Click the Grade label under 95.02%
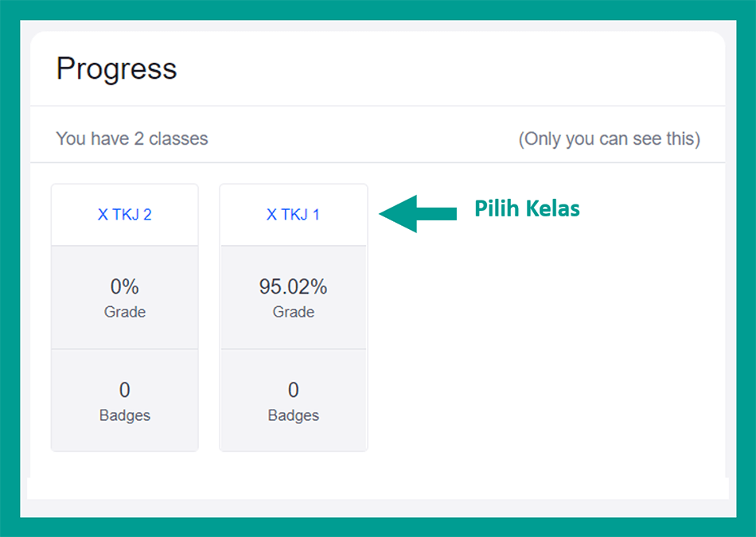The height and width of the screenshot is (537, 756). pyautogui.click(x=293, y=312)
